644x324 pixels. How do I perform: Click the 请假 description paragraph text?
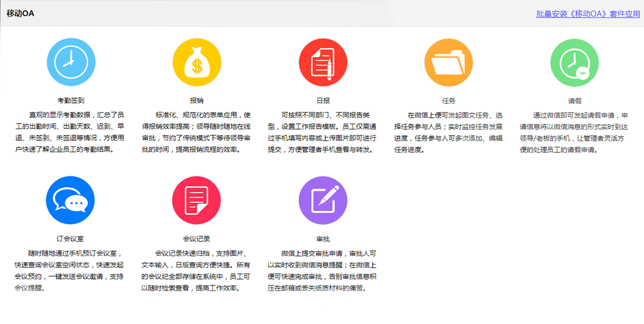tap(574, 132)
